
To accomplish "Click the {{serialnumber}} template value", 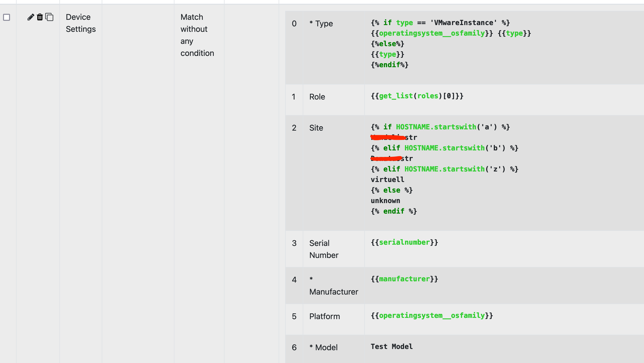I will pyautogui.click(x=404, y=242).
